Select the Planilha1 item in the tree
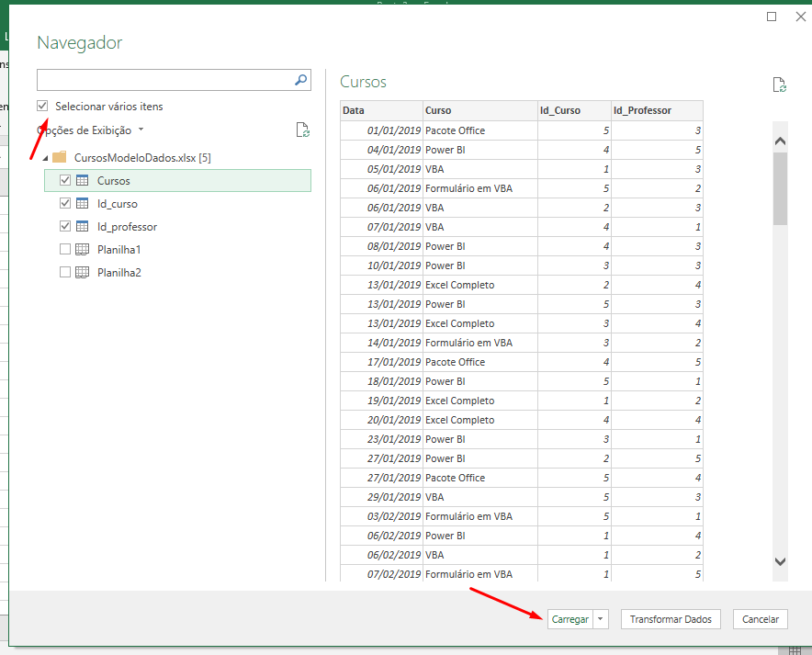This screenshot has height=655, width=812. coord(119,250)
